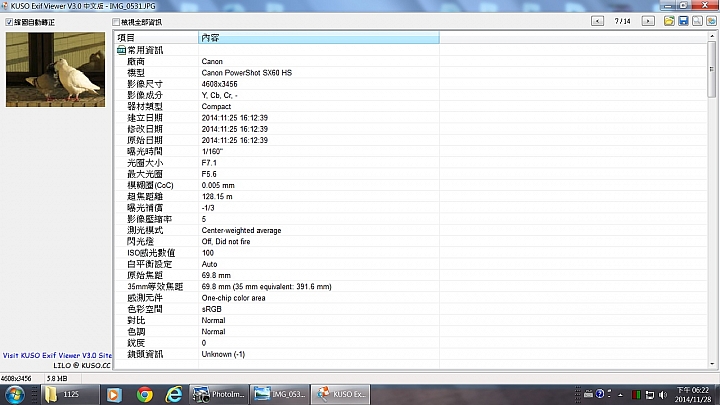Click the '5.8 MB' status bar entry
This screenshot has width=720, height=405.
[57, 378]
